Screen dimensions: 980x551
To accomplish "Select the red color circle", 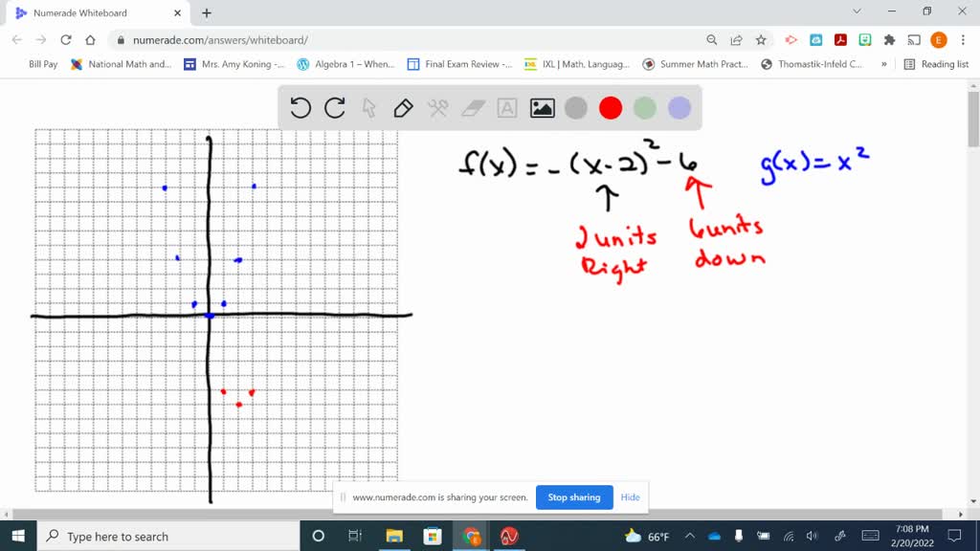I will [x=611, y=108].
